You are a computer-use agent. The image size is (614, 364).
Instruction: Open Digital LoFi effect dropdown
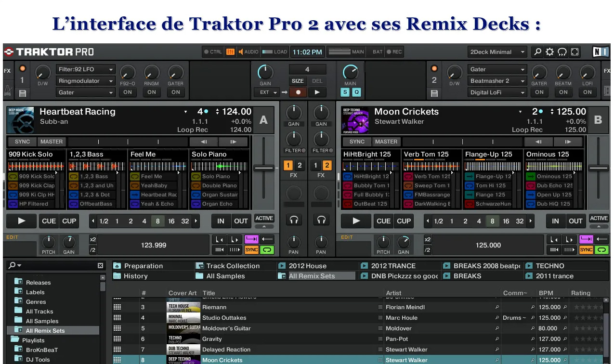point(497,92)
